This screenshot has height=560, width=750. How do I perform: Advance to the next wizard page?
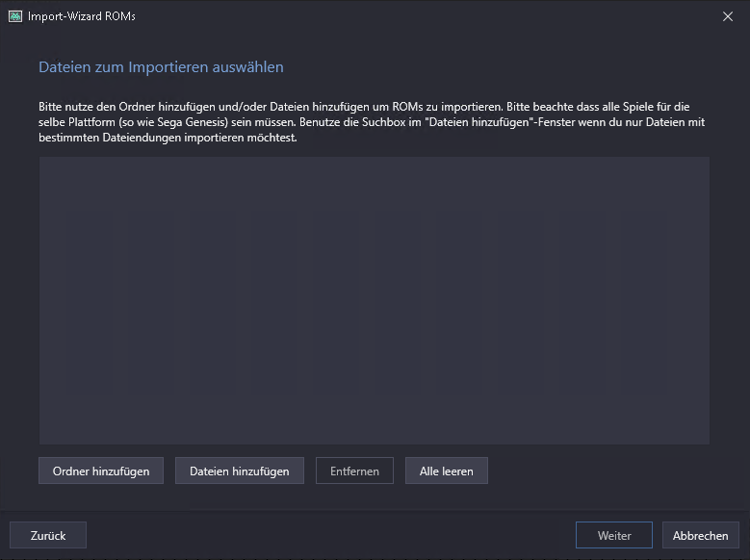tap(613, 535)
